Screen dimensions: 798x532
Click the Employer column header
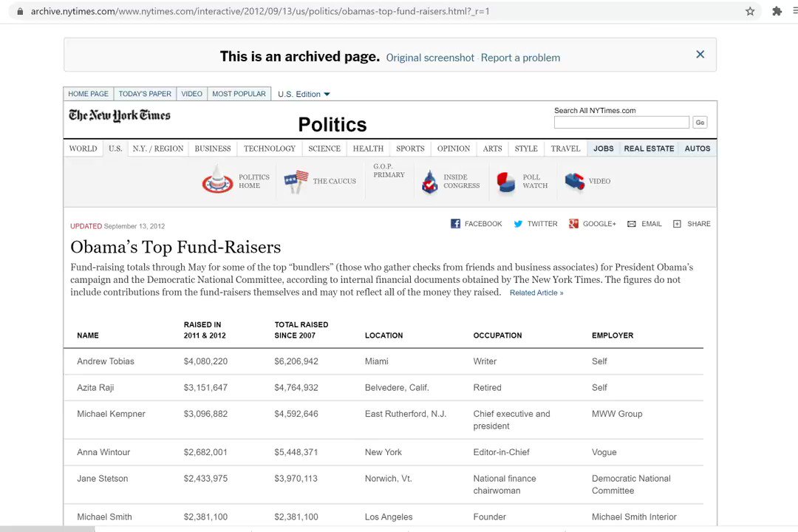[613, 335]
